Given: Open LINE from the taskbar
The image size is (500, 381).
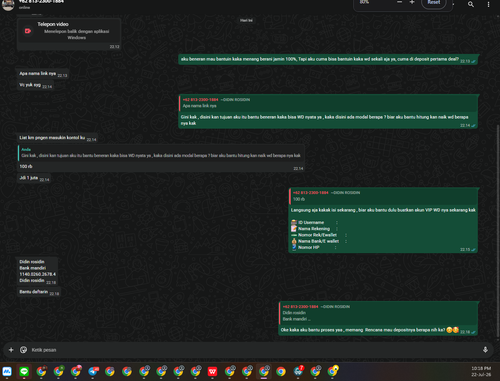Looking at the screenshot, I should [x=24, y=371].
